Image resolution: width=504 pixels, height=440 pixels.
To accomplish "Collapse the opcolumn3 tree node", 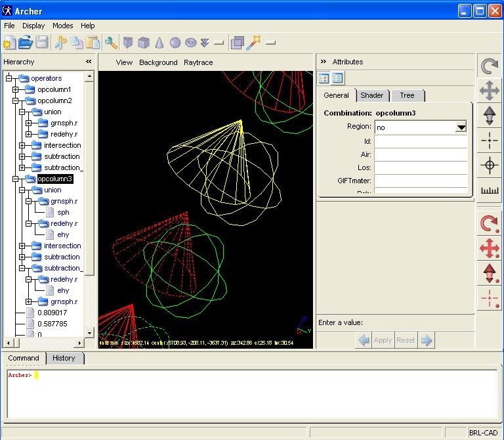I will point(16,179).
